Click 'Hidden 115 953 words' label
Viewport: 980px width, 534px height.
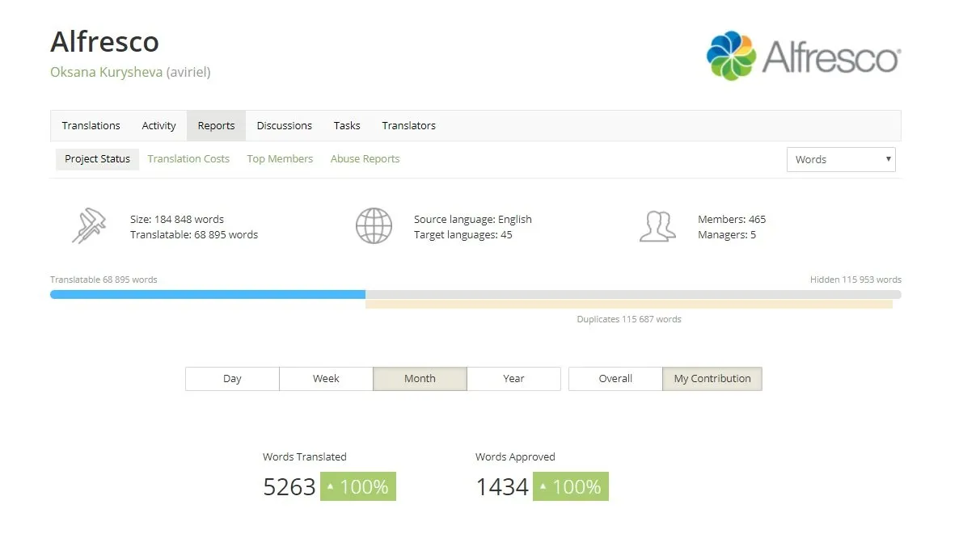(855, 280)
